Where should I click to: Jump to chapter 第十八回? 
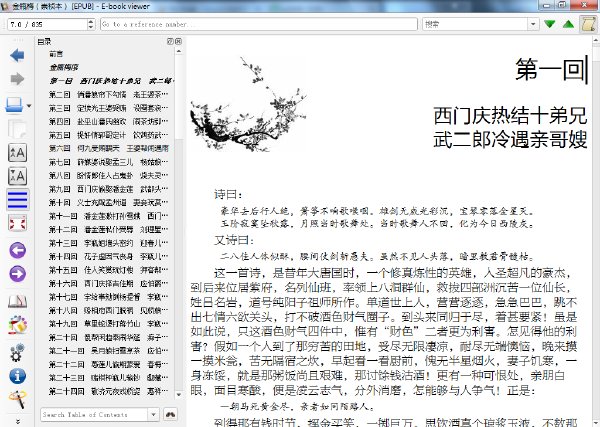pyautogui.click(x=108, y=310)
